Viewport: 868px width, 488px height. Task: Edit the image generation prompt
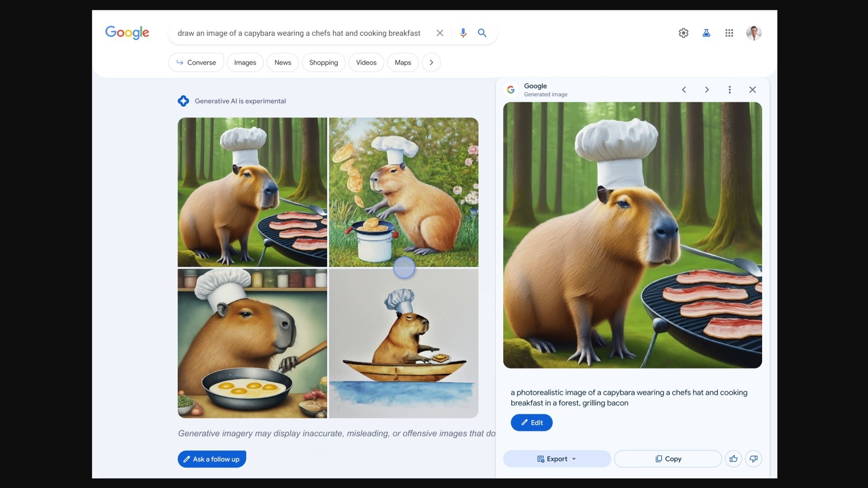pyautogui.click(x=531, y=422)
